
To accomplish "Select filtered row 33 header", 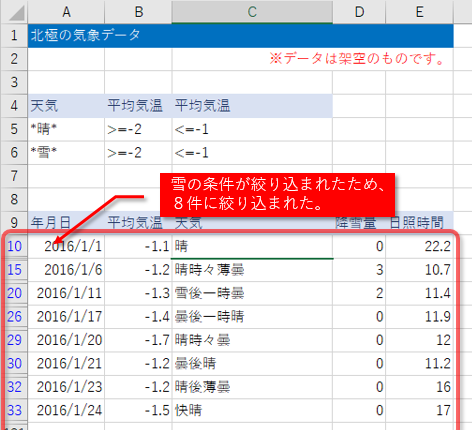I will (x=14, y=410).
